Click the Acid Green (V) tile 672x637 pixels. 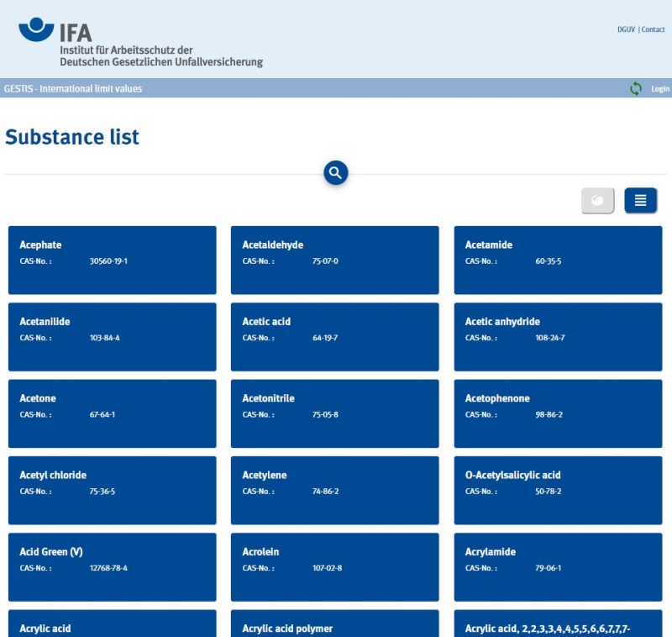click(112, 567)
